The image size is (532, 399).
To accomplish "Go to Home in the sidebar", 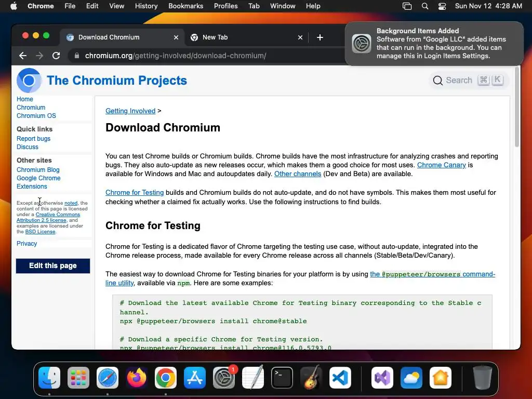I will point(25,99).
